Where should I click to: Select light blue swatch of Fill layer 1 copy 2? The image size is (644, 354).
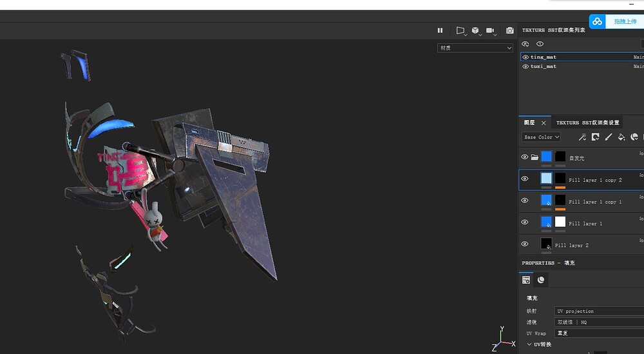(x=546, y=178)
